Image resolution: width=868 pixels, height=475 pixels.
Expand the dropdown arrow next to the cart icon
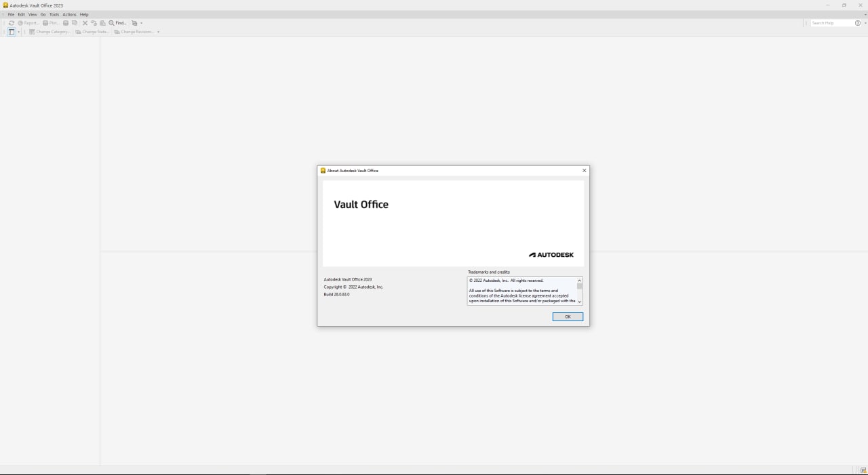click(x=141, y=23)
